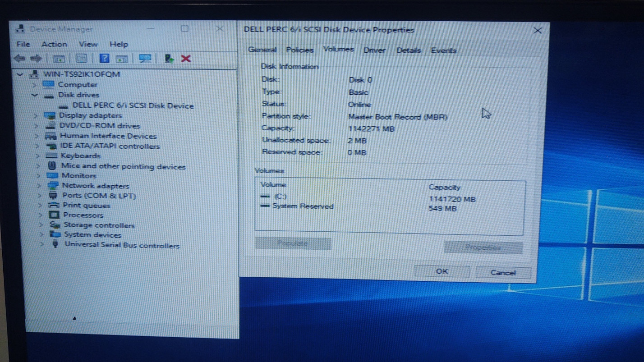Screen dimensions: 644x362
Task: Expand the Network adapters category
Action: [39, 186]
